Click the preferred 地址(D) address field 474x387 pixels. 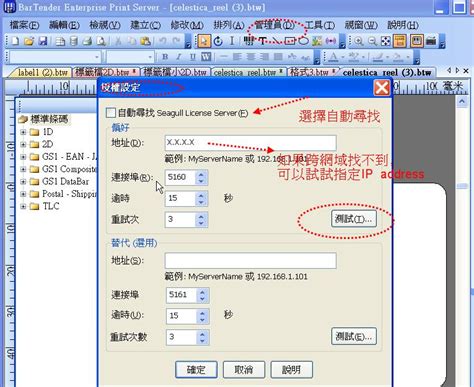[x=250, y=143]
